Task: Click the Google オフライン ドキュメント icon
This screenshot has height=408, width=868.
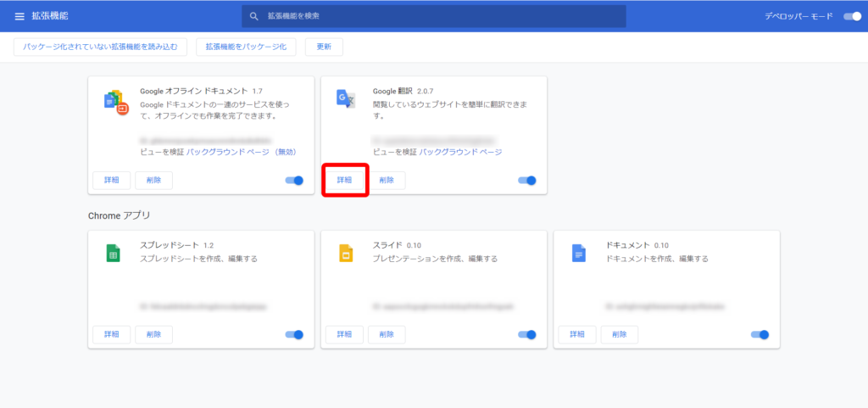Action: (115, 103)
